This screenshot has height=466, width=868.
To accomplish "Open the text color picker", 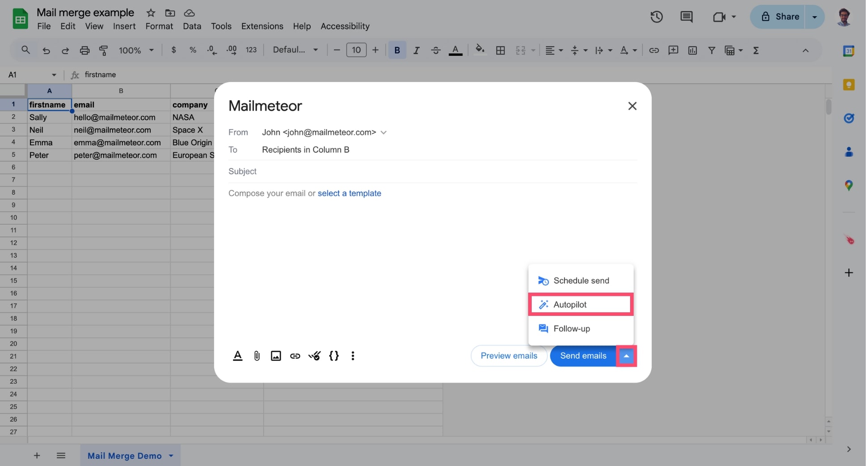I will (x=455, y=50).
